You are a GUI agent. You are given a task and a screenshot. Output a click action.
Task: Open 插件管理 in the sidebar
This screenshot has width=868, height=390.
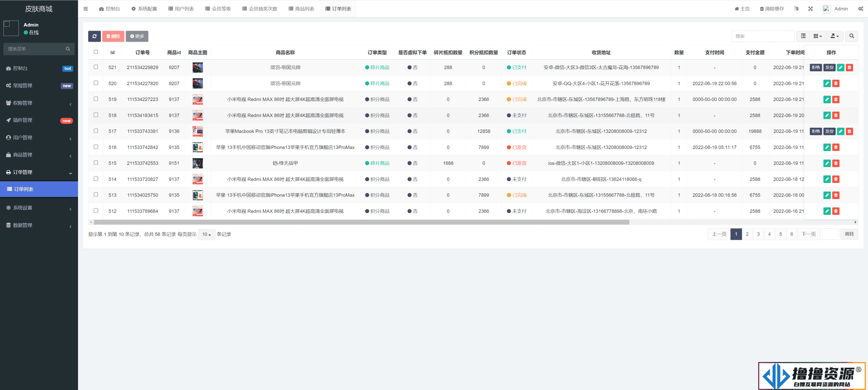click(39, 121)
